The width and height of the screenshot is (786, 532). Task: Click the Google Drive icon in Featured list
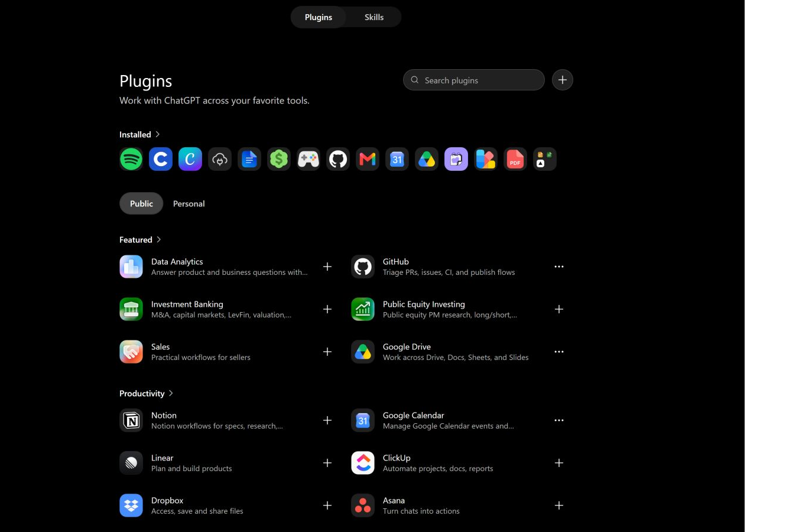363,352
